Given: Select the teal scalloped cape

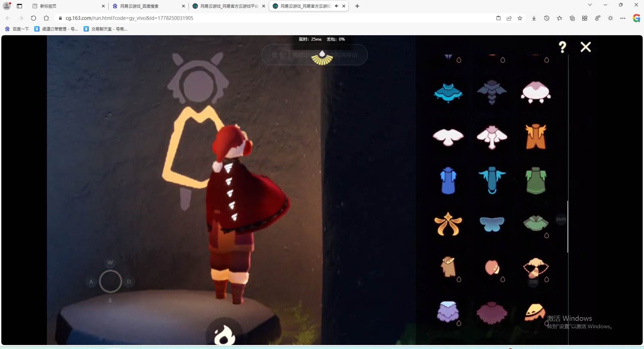Looking at the screenshot, I should [x=448, y=92].
